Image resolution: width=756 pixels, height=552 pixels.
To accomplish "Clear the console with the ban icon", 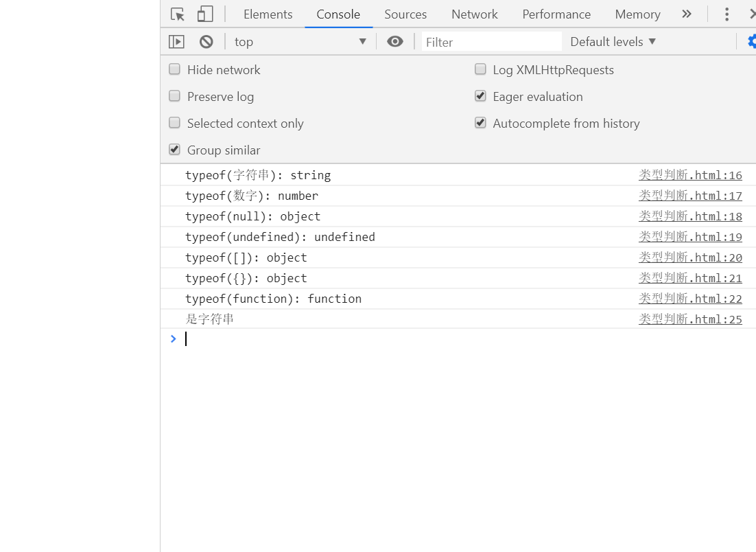I will click(206, 42).
